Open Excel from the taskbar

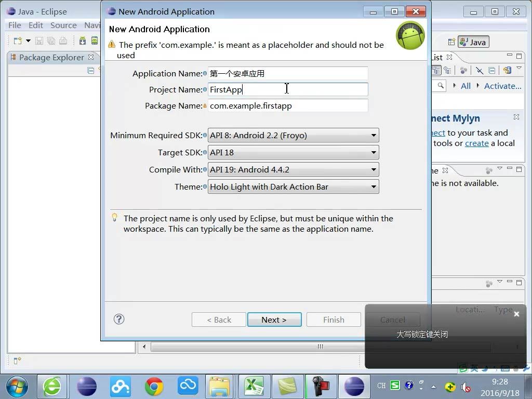[255, 387]
